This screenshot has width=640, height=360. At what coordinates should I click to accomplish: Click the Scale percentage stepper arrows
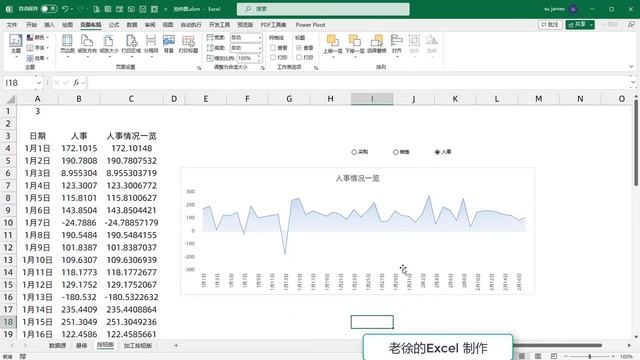(259, 58)
